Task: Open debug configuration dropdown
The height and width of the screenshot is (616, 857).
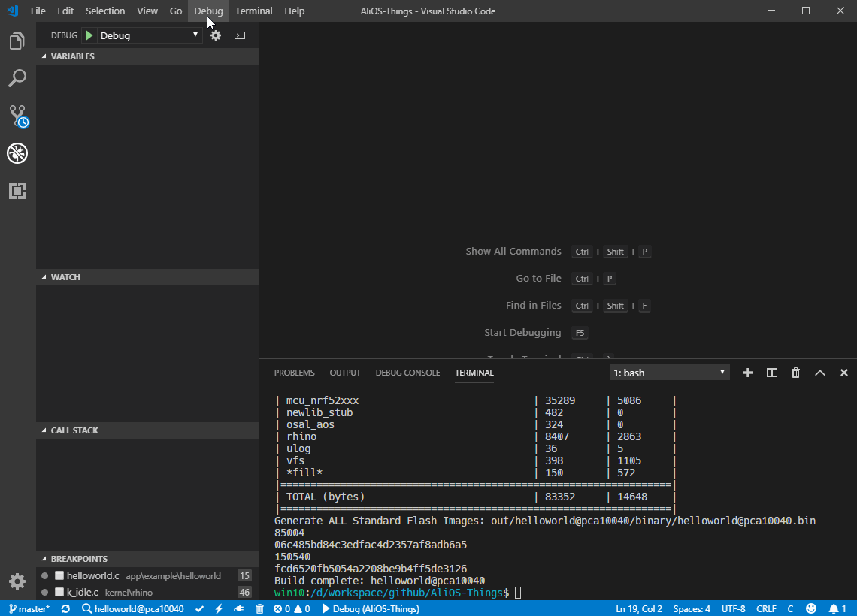Action: (x=149, y=35)
